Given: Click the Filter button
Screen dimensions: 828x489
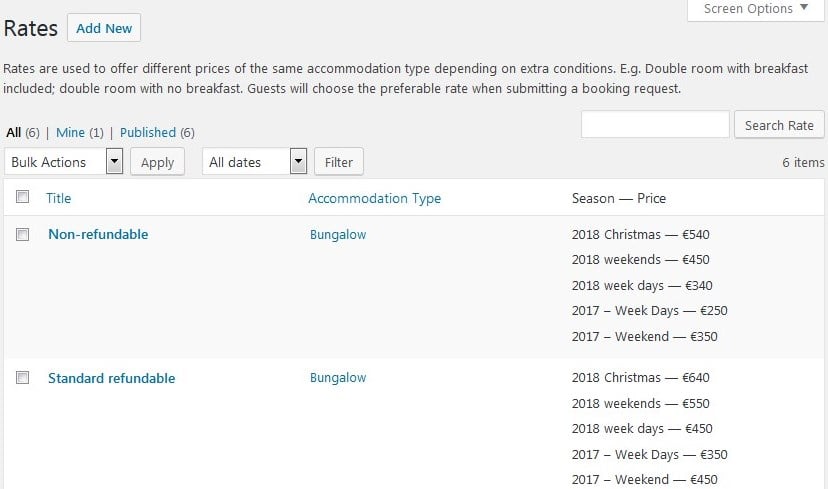Looking at the screenshot, I should point(339,162).
